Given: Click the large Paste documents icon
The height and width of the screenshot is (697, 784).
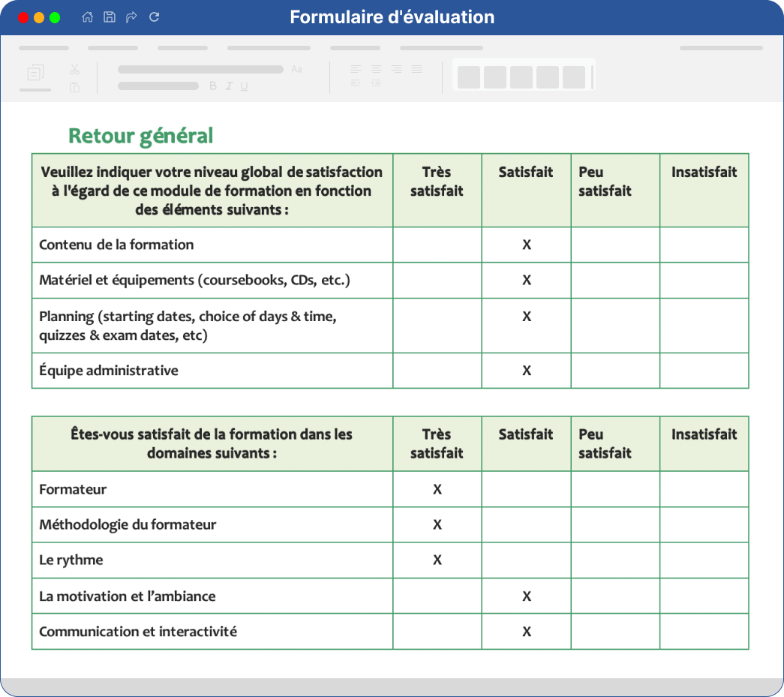Looking at the screenshot, I should pos(35,73).
